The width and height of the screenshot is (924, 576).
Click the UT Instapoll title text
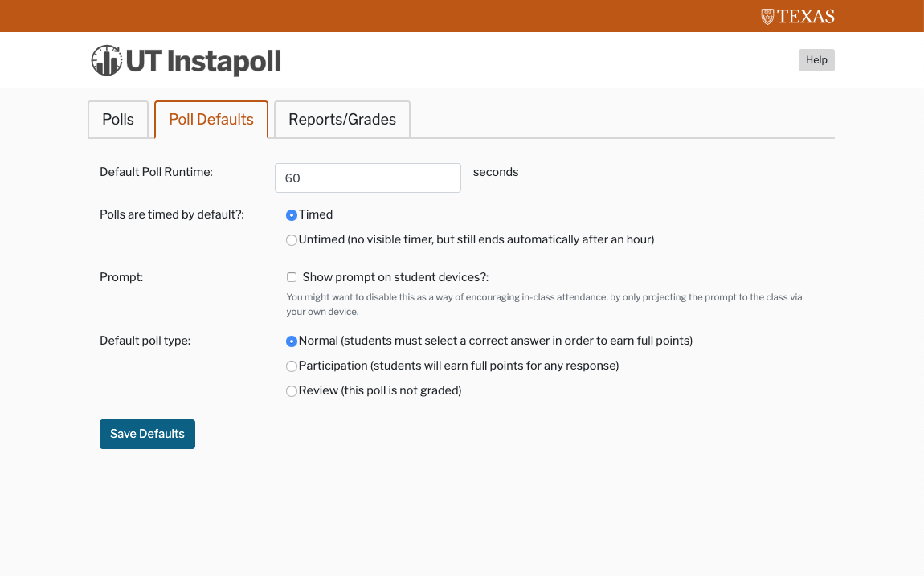[x=203, y=61]
